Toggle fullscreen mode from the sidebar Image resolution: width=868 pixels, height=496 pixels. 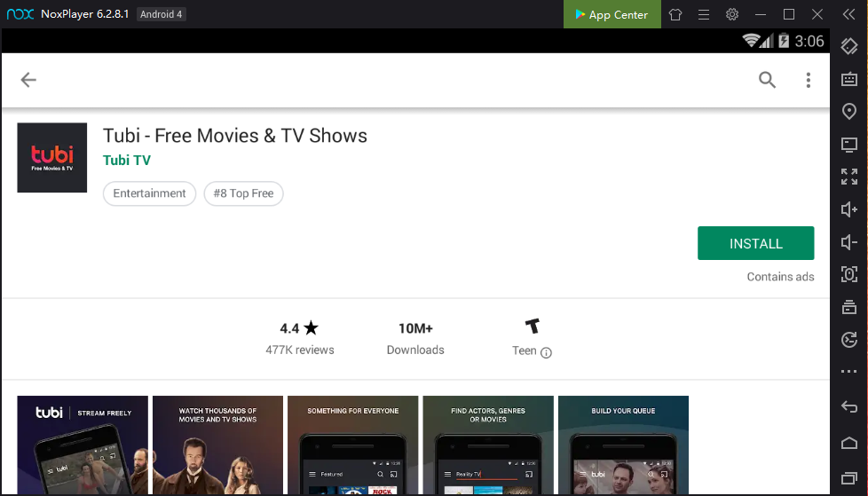tap(848, 177)
